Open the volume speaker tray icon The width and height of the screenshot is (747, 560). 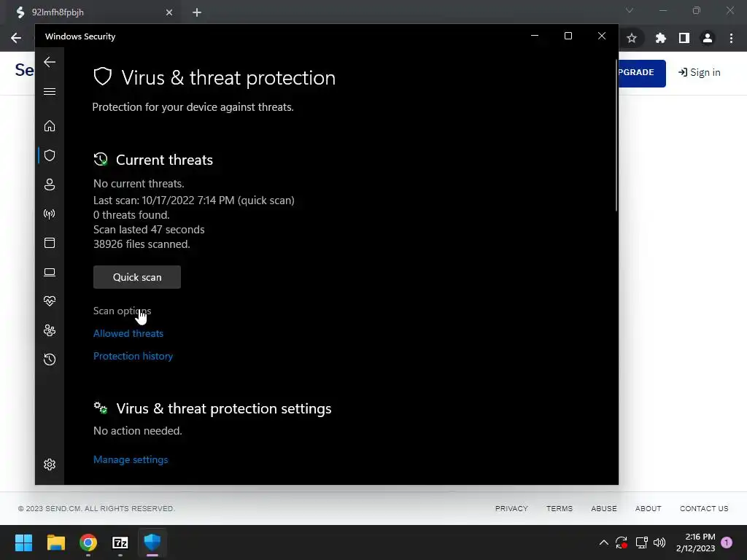coord(659,542)
